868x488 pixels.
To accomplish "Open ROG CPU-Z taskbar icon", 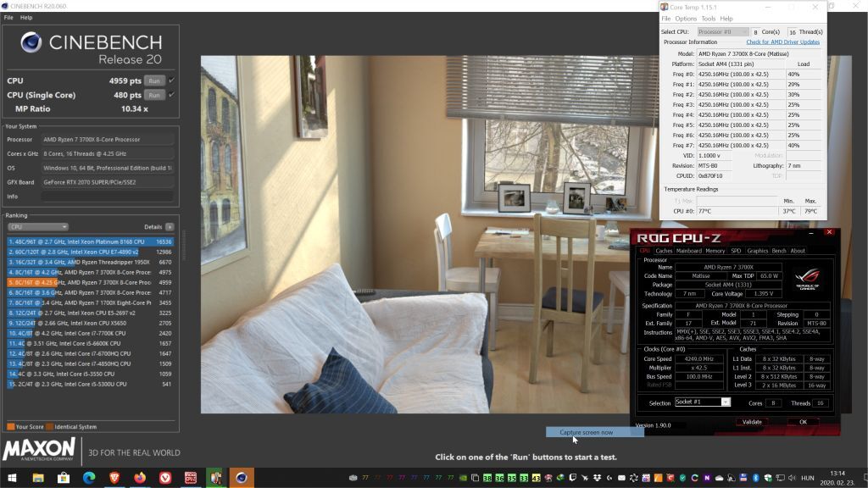I will (x=191, y=478).
